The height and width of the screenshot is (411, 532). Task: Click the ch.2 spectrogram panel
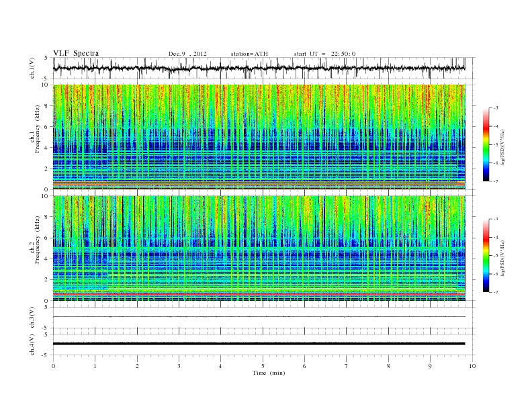[x=259, y=248]
